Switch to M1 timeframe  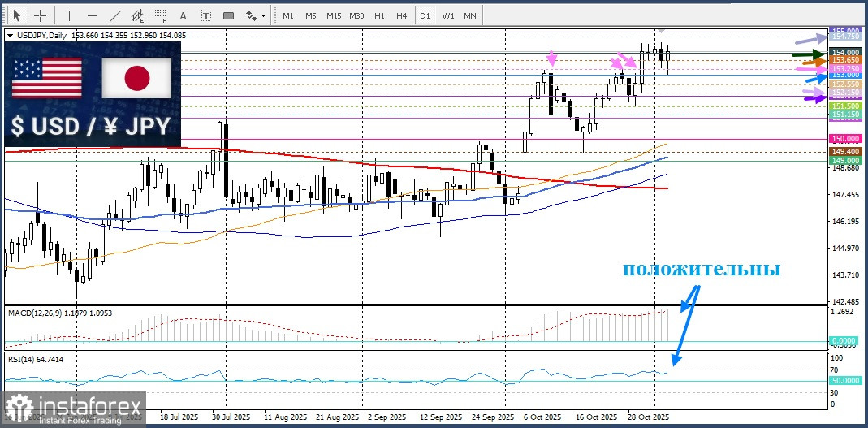tap(288, 15)
